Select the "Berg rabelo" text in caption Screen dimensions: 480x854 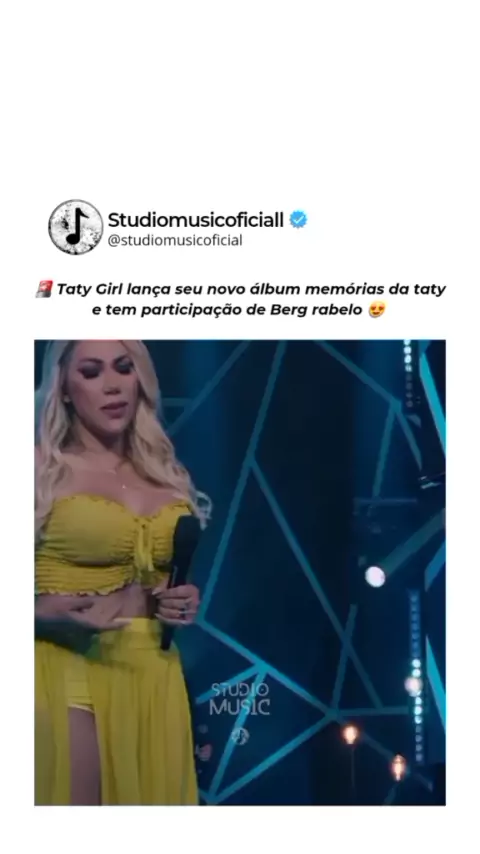316,310
